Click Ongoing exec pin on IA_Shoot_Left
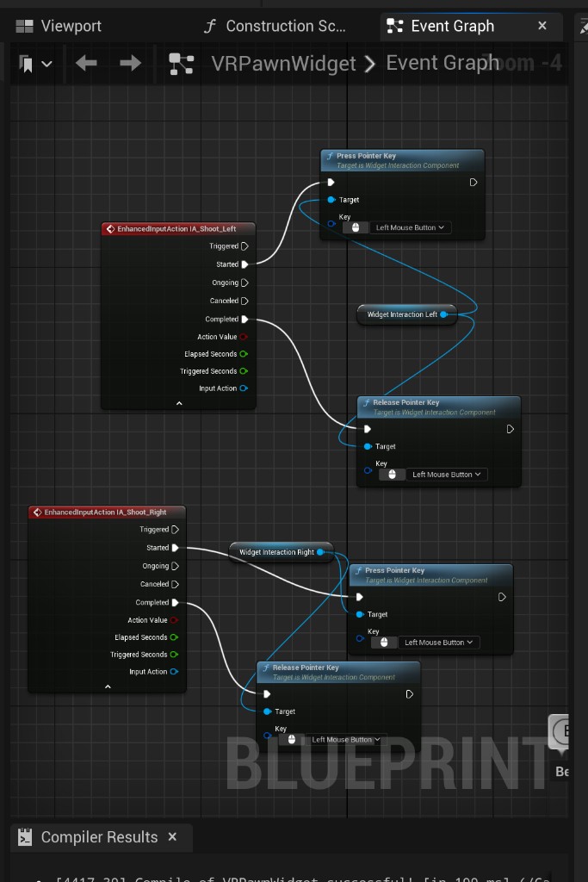The image size is (588, 882). click(244, 283)
